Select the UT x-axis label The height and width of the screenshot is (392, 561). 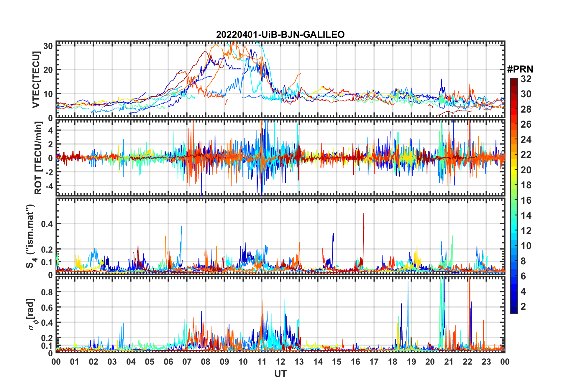(280, 374)
